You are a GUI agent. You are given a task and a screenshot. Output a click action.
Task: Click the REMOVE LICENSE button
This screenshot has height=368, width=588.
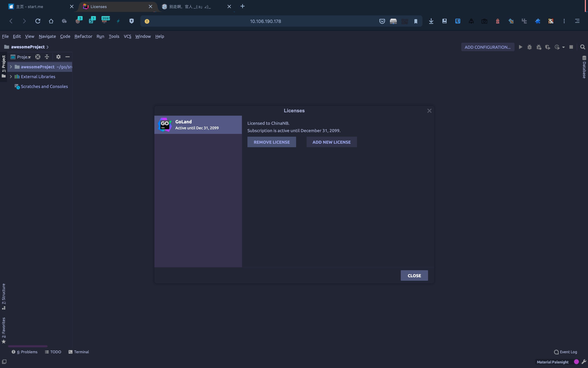(x=272, y=142)
